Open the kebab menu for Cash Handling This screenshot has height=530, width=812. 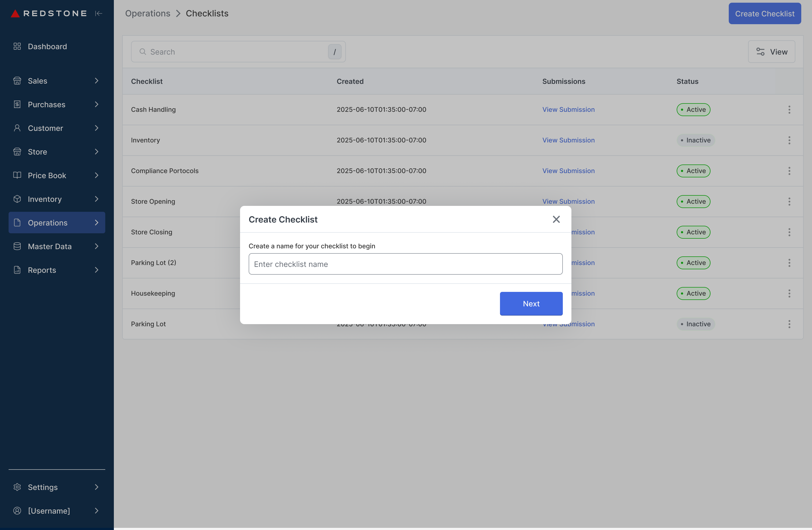(x=789, y=110)
